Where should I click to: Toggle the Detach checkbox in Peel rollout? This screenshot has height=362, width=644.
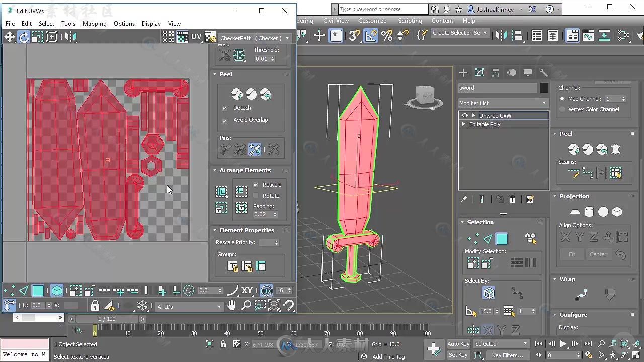(225, 108)
